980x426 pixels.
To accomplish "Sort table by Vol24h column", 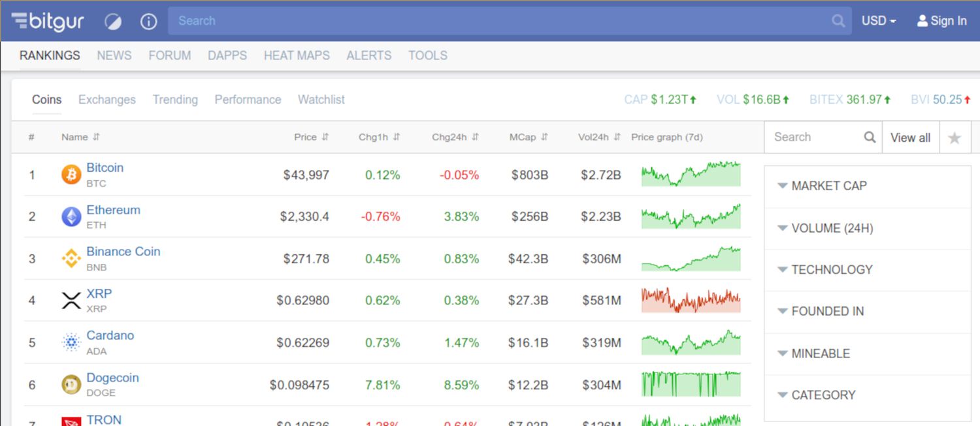I will (x=599, y=137).
